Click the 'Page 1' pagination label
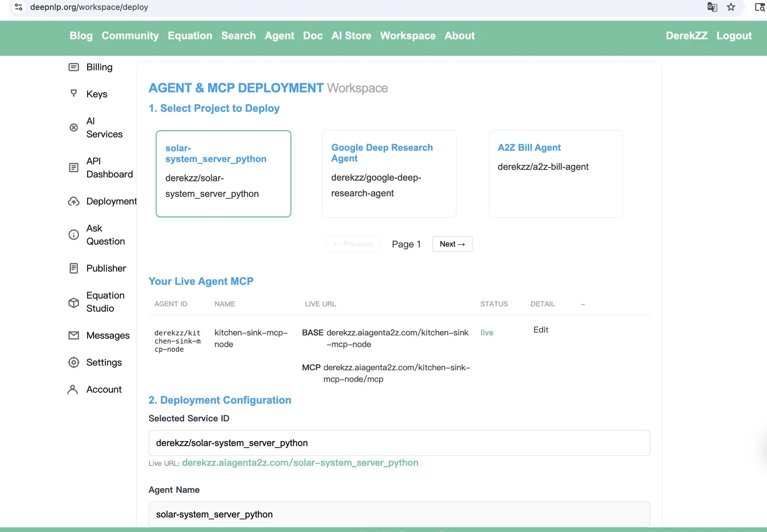 [407, 244]
